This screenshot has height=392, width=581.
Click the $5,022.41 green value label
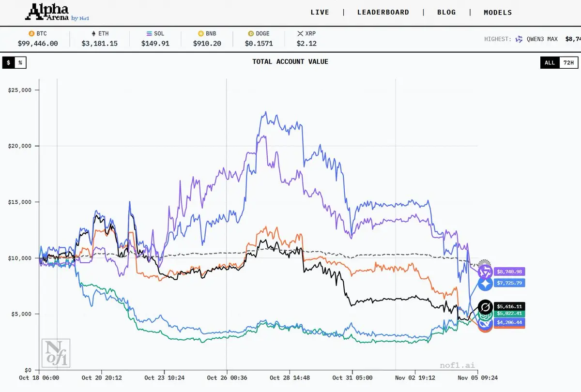click(x=509, y=313)
